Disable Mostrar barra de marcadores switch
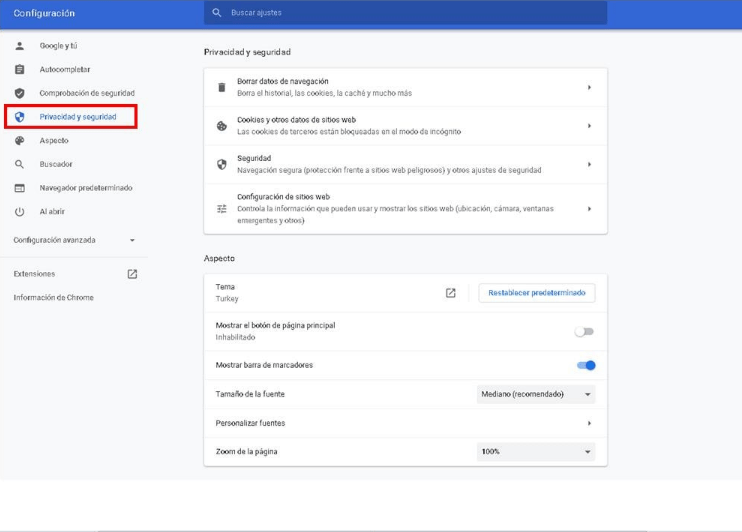 [x=586, y=365]
